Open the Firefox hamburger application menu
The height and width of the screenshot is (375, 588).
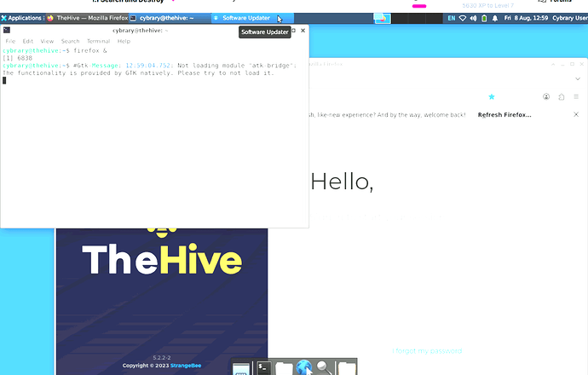pyautogui.click(x=576, y=97)
